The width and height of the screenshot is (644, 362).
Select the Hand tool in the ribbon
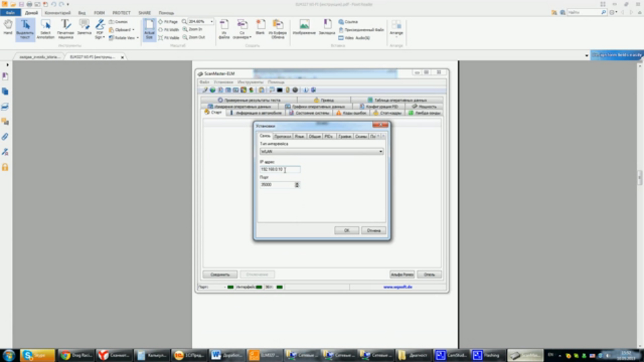point(8,27)
